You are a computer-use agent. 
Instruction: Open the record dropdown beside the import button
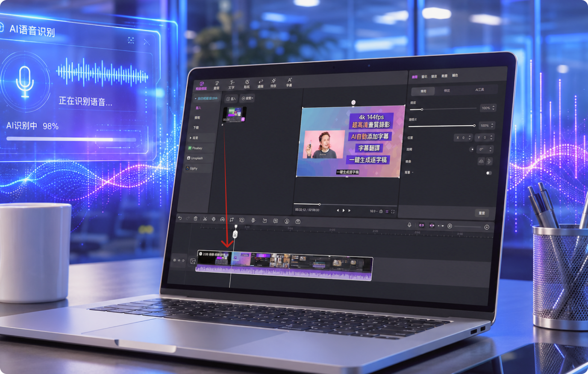tap(247, 98)
